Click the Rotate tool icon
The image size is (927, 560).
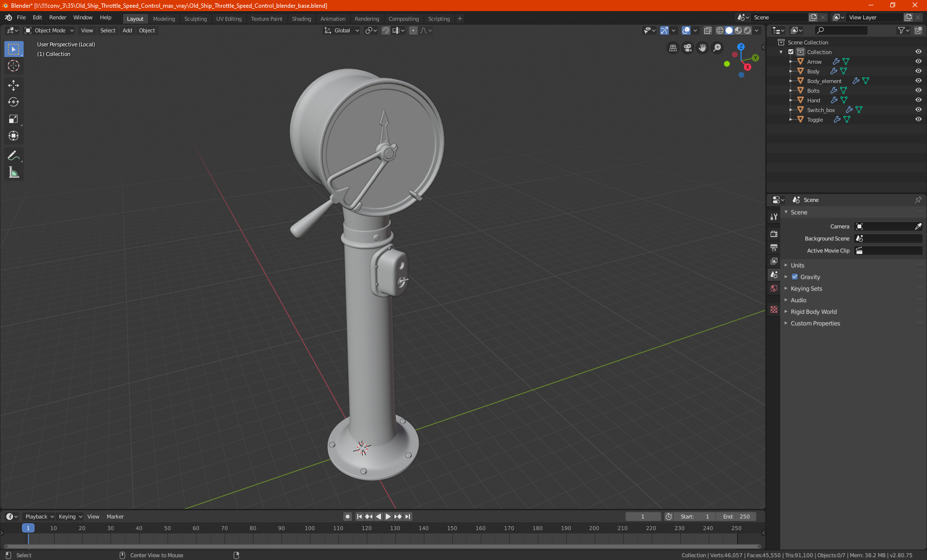tap(14, 102)
